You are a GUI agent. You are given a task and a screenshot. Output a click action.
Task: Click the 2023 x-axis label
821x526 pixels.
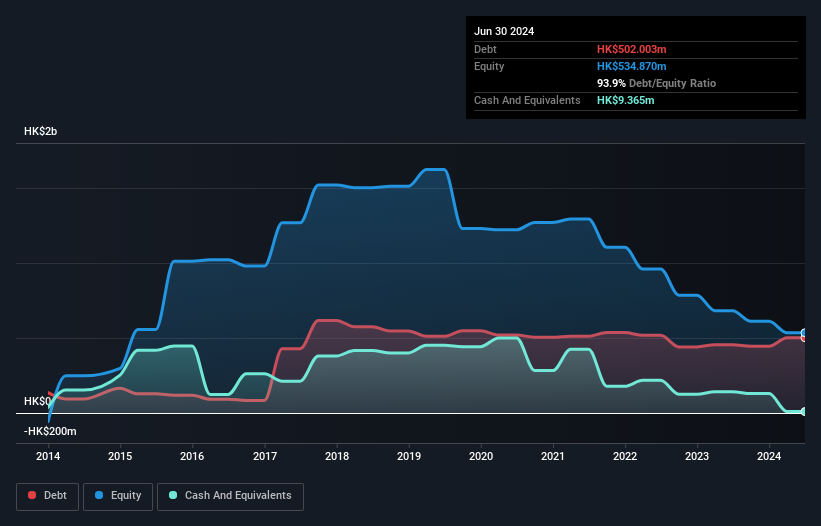[697, 456]
